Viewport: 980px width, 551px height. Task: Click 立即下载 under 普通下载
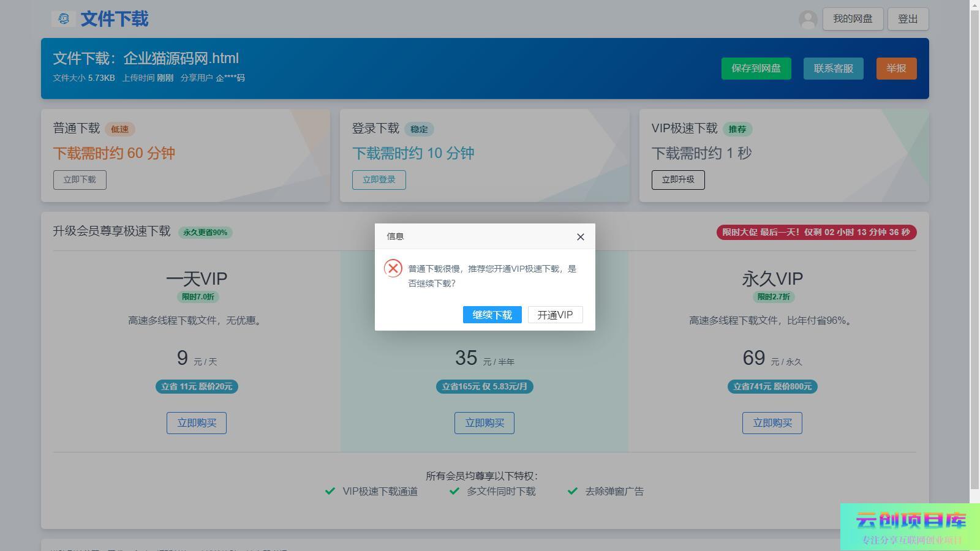point(80,180)
